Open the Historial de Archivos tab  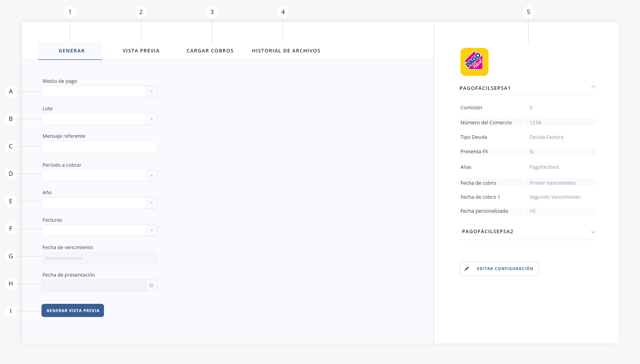[286, 51]
